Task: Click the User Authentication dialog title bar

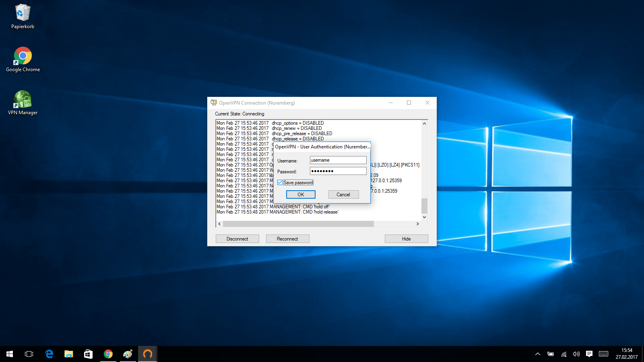Action: click(x=322, y=147)
